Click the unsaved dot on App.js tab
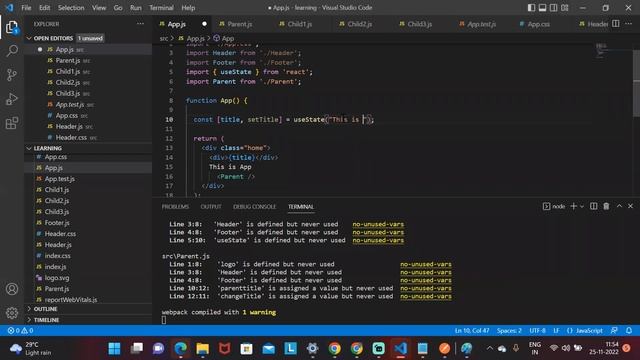640x360 pixels. (x=204, y=24)
